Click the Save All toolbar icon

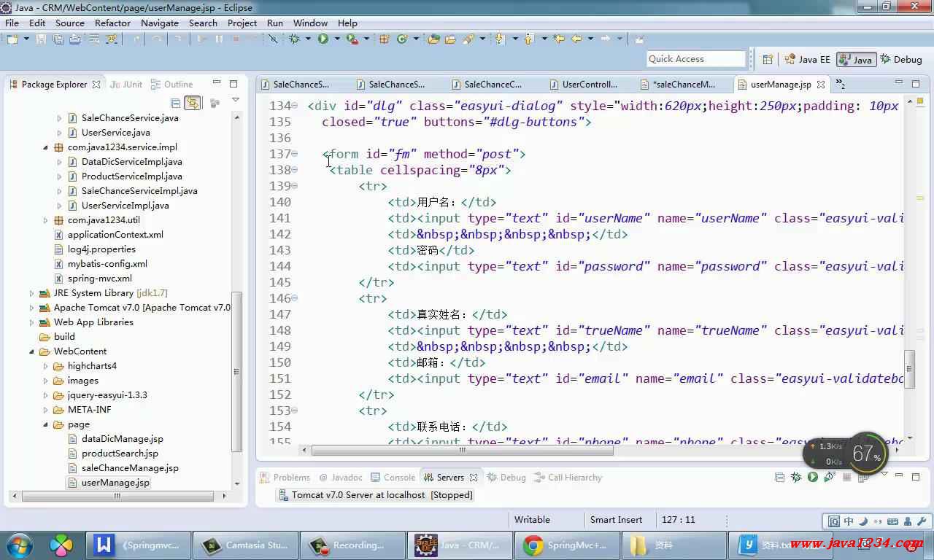click(x=58, y=39)
